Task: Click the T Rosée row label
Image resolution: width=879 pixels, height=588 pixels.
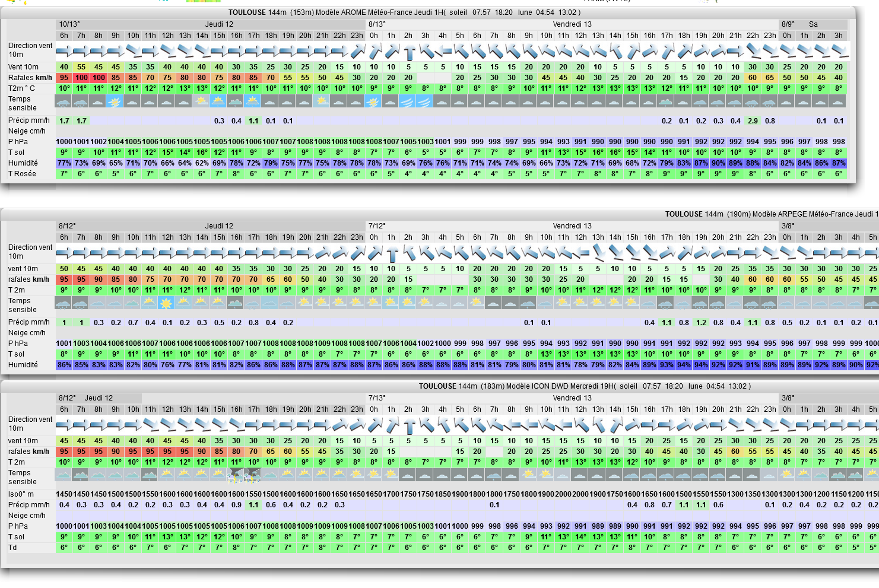Action: click(22, 174)
